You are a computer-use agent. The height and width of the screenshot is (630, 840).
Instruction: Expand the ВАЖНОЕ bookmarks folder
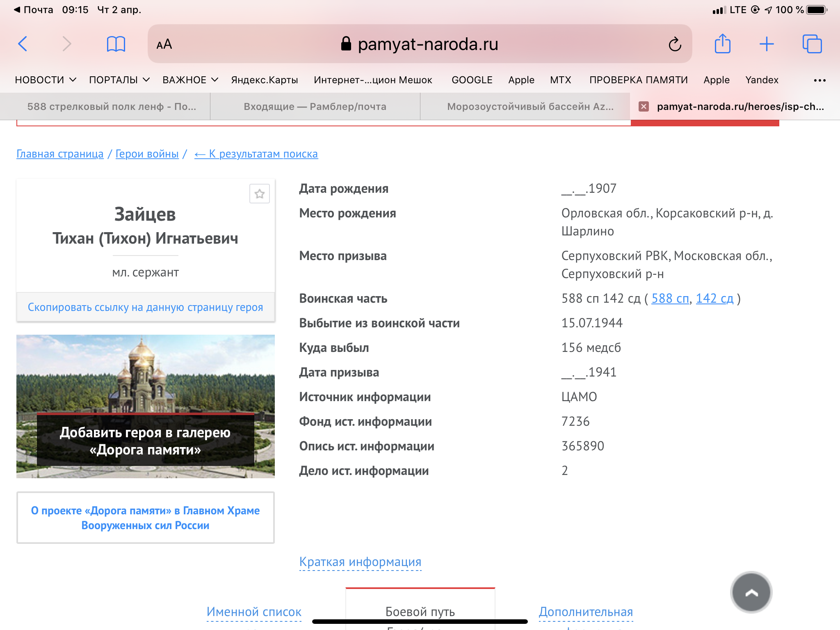(x=190, y=80)
